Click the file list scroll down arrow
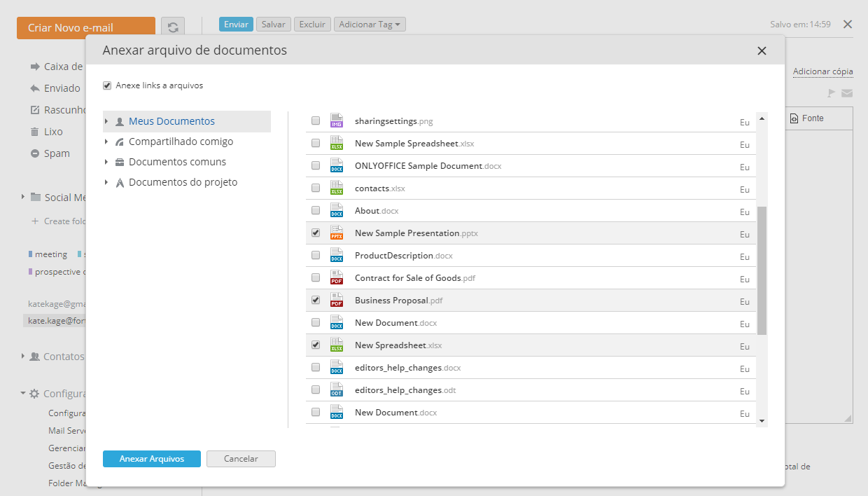 pos(762,421)
